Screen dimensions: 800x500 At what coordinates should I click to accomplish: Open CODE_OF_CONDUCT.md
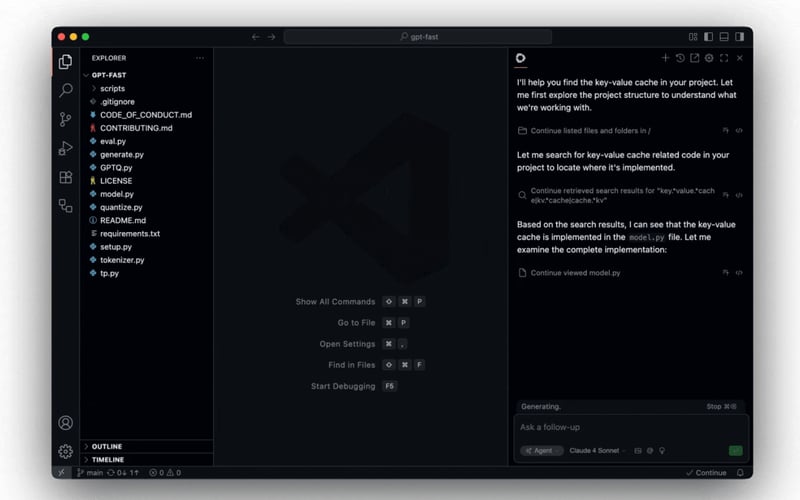tap(147, 115)
